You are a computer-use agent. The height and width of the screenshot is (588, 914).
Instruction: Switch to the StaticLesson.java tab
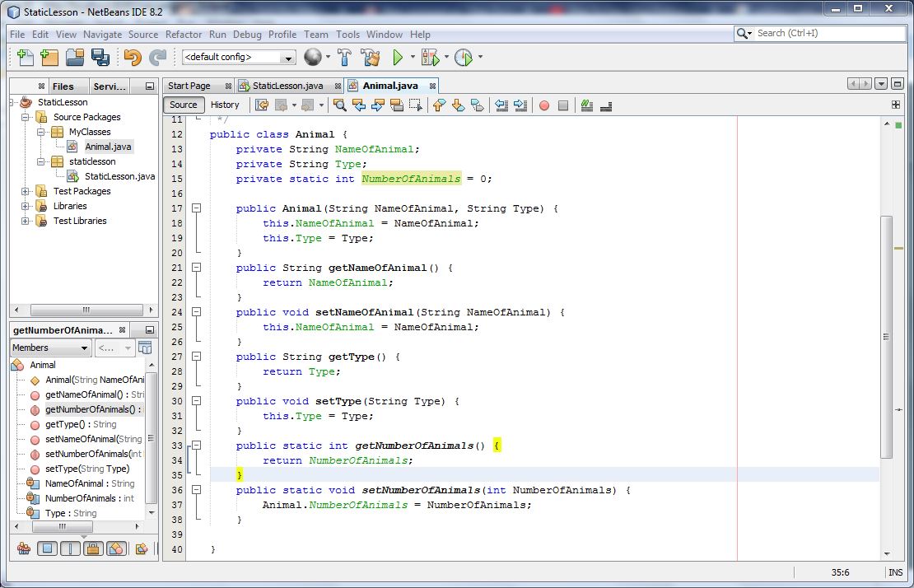288,86
